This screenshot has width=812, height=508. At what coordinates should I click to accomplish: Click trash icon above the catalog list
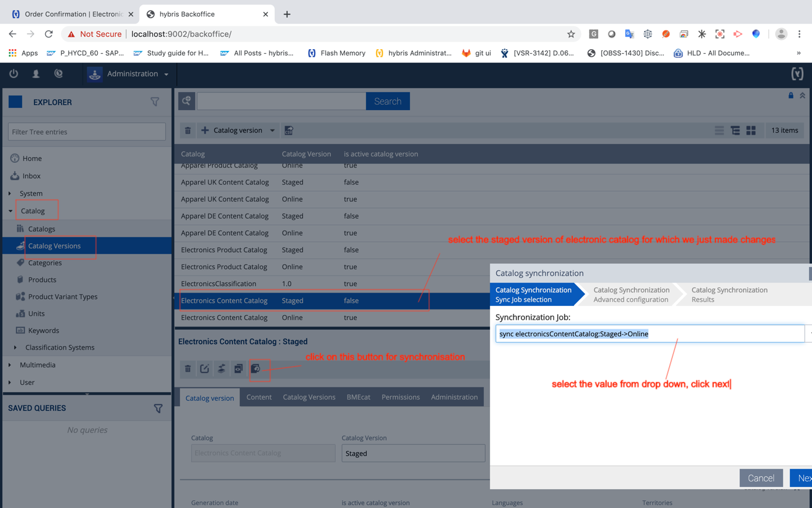[187, 131]
